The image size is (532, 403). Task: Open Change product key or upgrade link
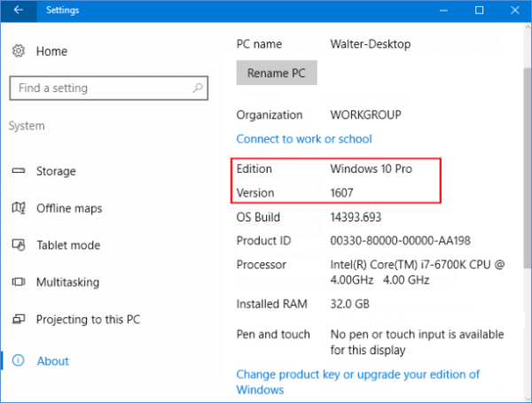[x=358, y=382]
